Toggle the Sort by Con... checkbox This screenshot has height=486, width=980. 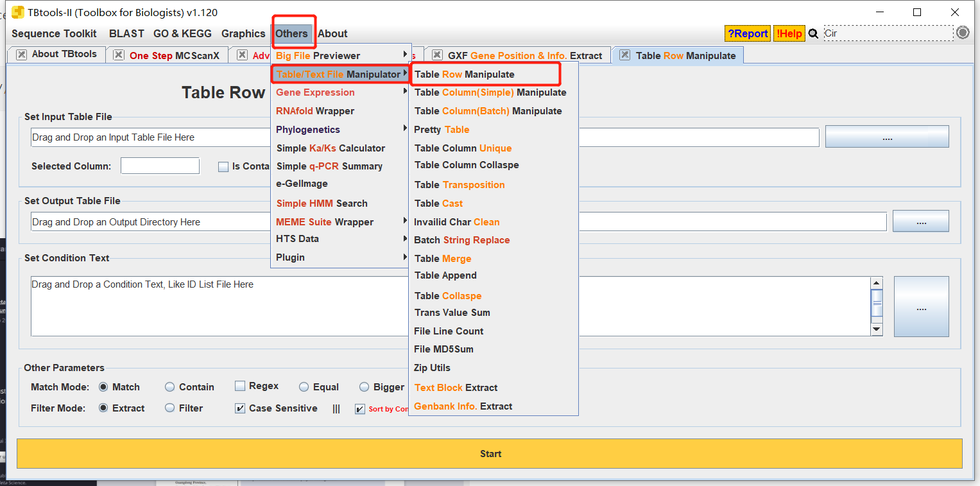point(360,409)
